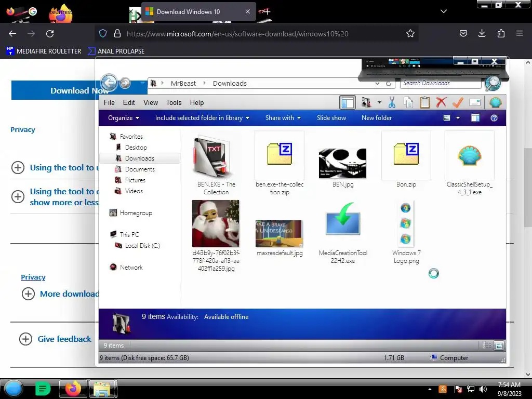
Task: Open the View menu in Explorer
Action: pos(150,102)
